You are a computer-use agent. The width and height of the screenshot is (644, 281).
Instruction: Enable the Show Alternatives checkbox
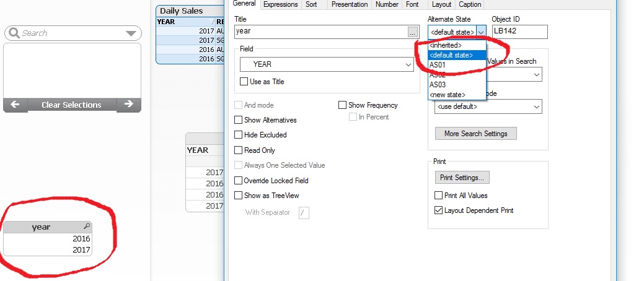[x=238, y=120]
